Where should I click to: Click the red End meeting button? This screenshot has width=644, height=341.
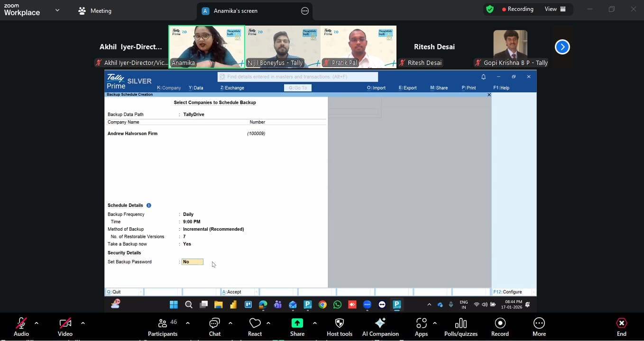(621, 326)
